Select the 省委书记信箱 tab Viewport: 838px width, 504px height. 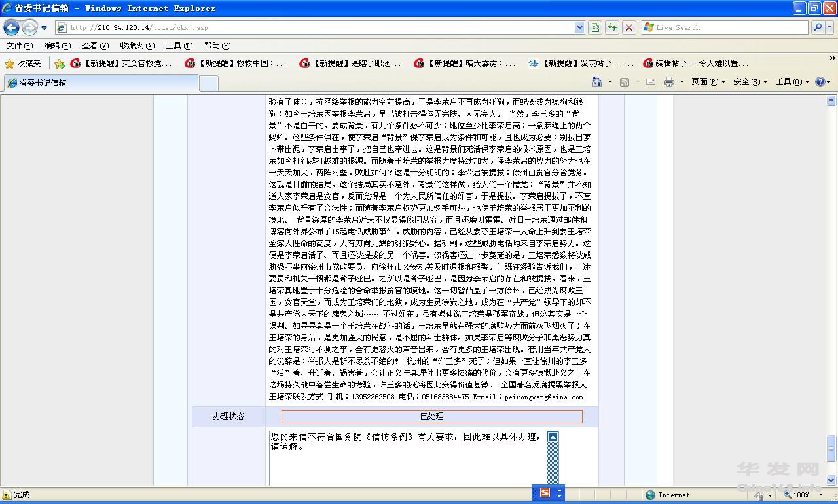[101, 82]
